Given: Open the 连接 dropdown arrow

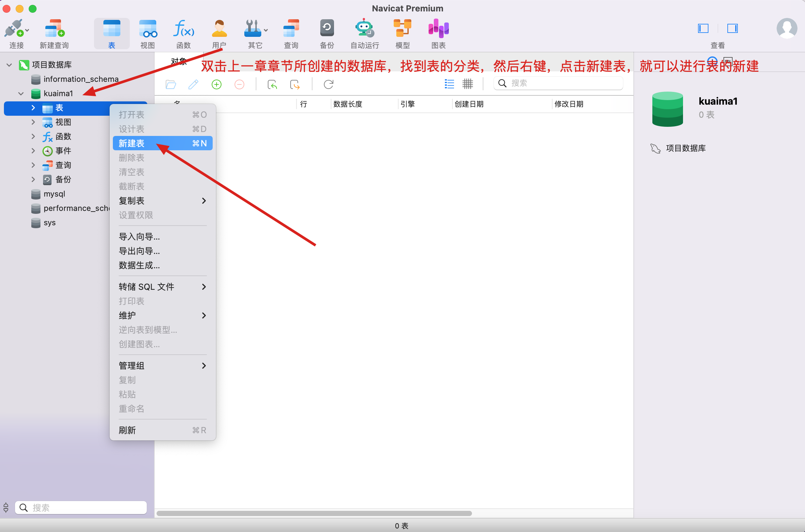Looking at the screenshot, I should [x=27, y=30].
